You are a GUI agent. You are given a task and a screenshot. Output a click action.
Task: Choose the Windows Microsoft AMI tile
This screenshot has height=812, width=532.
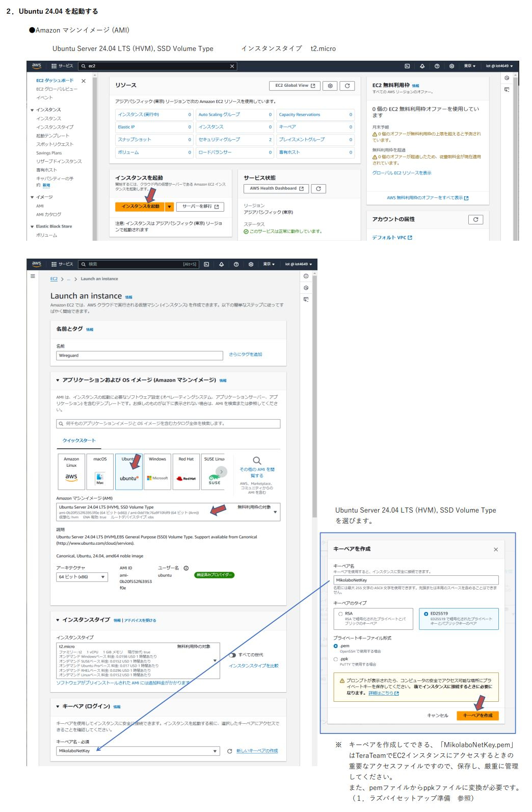157,472
